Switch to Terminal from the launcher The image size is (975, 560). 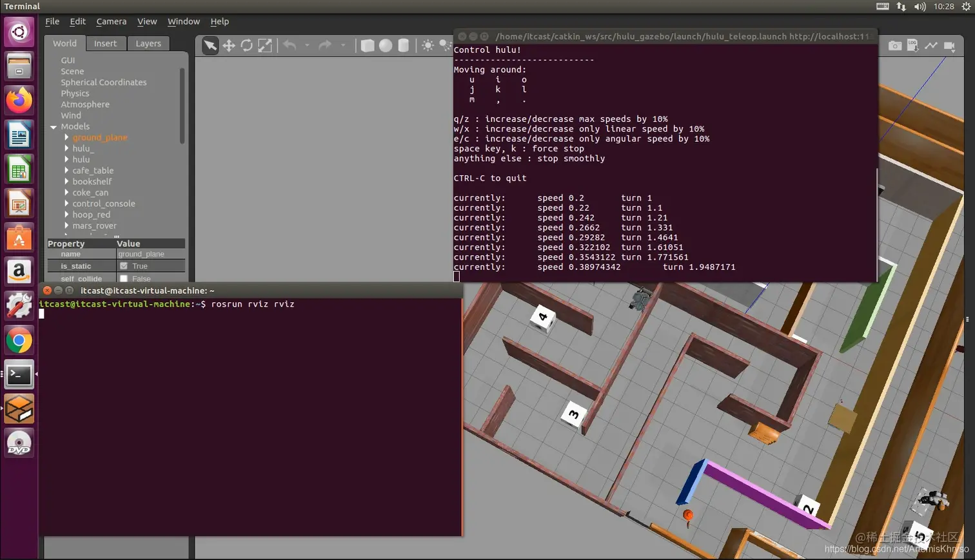pos(19,374)
